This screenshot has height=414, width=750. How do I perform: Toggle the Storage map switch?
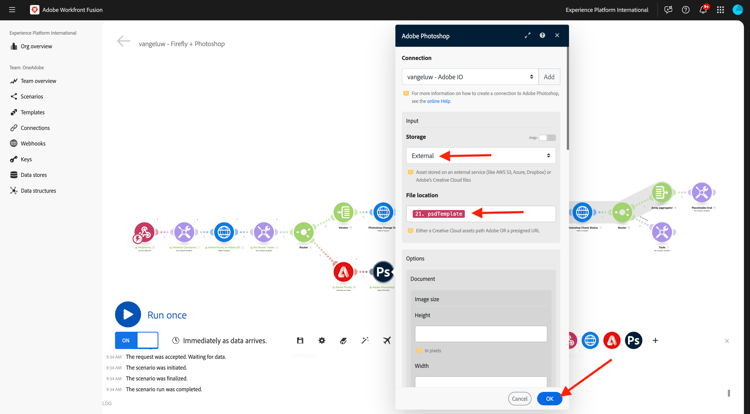(547, 138)
